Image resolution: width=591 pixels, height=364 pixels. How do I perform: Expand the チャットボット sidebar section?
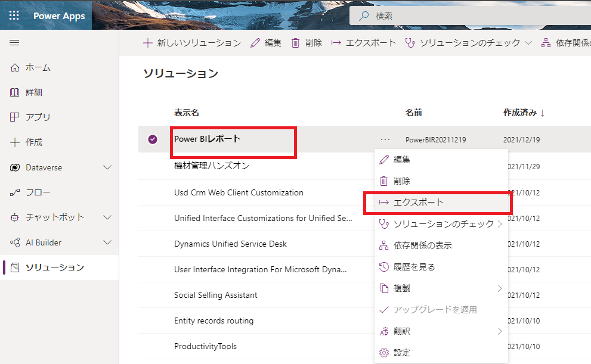pos(107,217)
